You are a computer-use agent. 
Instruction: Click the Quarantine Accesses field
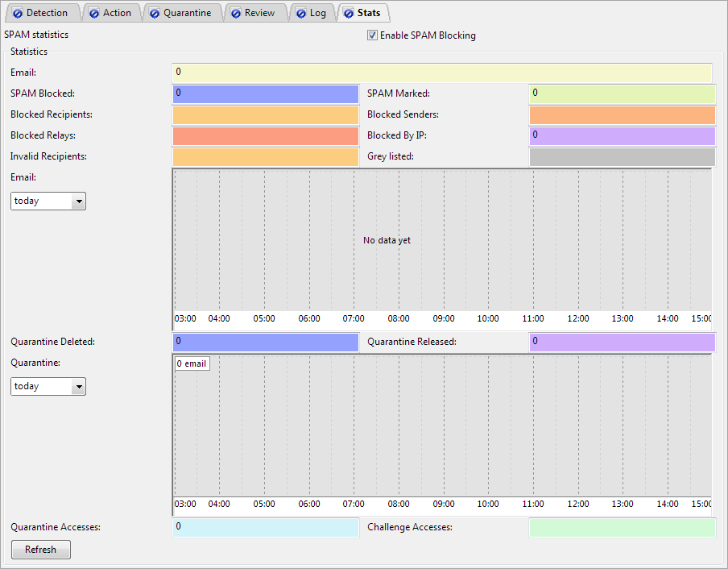point(265,527)
